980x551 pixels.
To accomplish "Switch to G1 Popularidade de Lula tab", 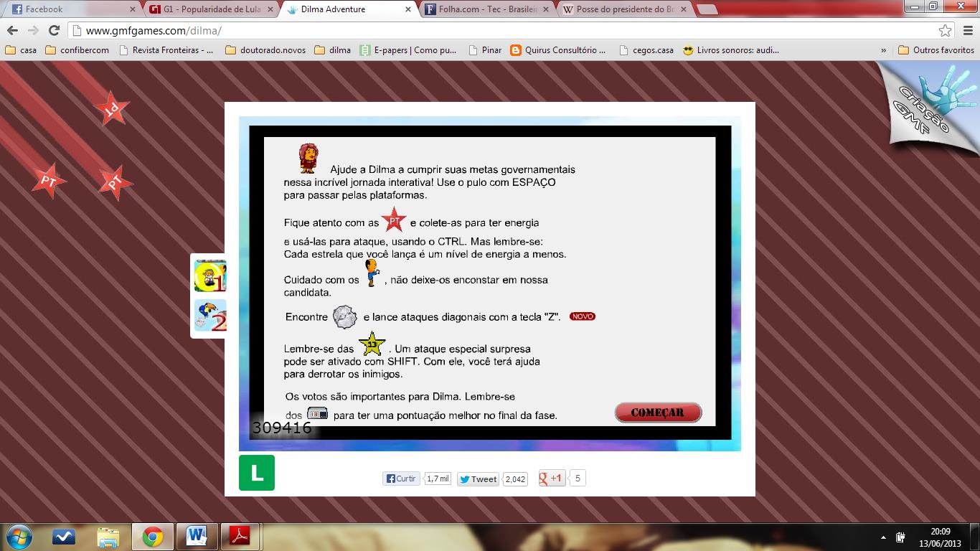I will point(212,9).
